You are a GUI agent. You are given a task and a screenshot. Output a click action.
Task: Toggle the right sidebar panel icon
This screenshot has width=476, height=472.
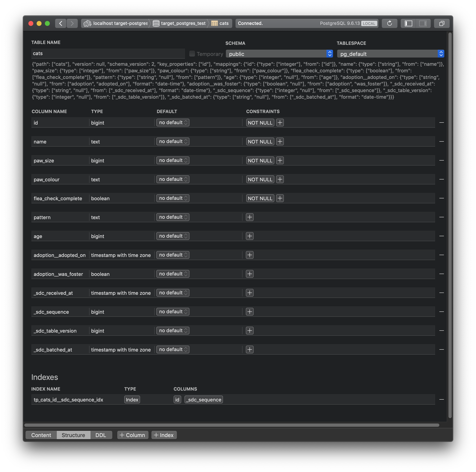coord(423,23)
